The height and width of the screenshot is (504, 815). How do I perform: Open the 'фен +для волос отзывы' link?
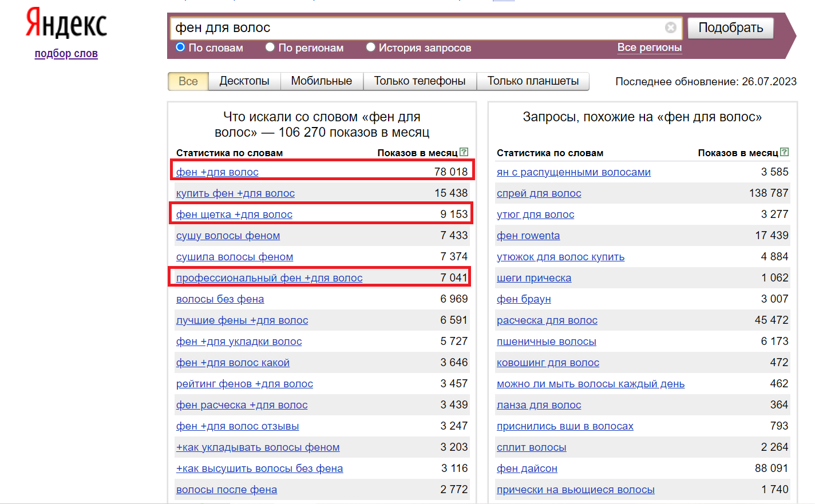(238, 426)
